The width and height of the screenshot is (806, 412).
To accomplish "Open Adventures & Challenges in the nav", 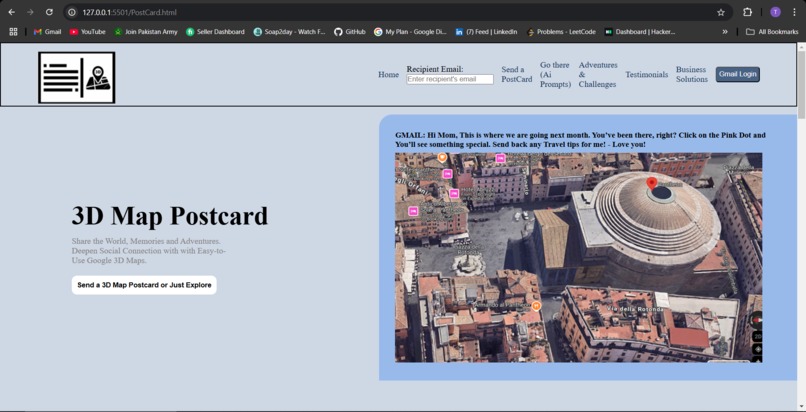I will click(x=598, y=74).
